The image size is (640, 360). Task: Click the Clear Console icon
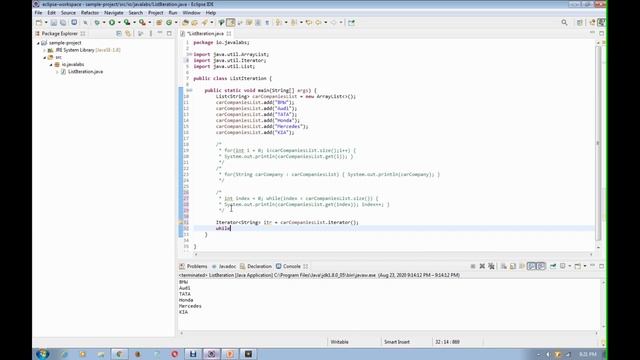[x=504, y=266]
